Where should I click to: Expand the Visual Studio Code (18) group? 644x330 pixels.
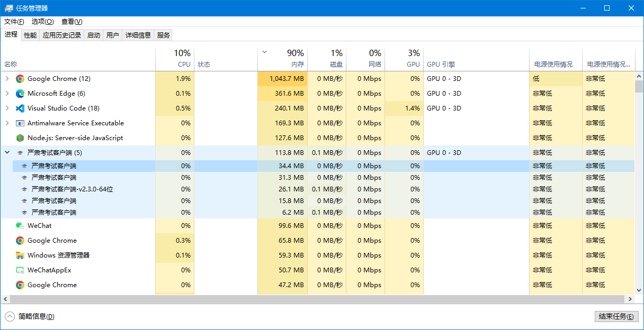click(x=7, y=108)
